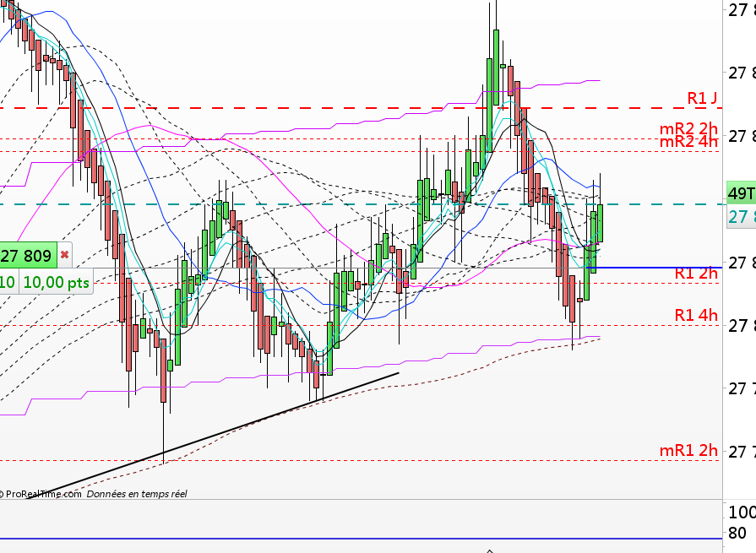Click the 10,00 pts profit label
Image resolution: width=756 pixels, height=553 pixels.
(56, 282)
